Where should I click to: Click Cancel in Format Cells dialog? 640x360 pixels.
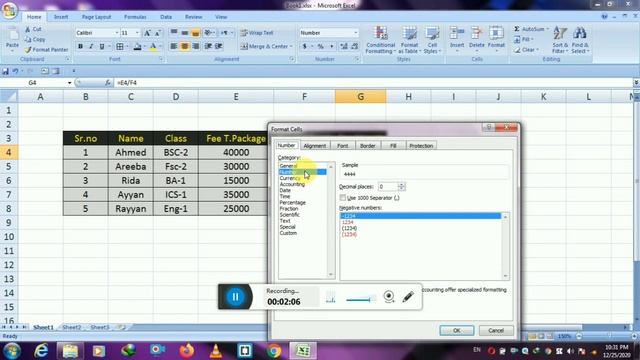[496, 331]
